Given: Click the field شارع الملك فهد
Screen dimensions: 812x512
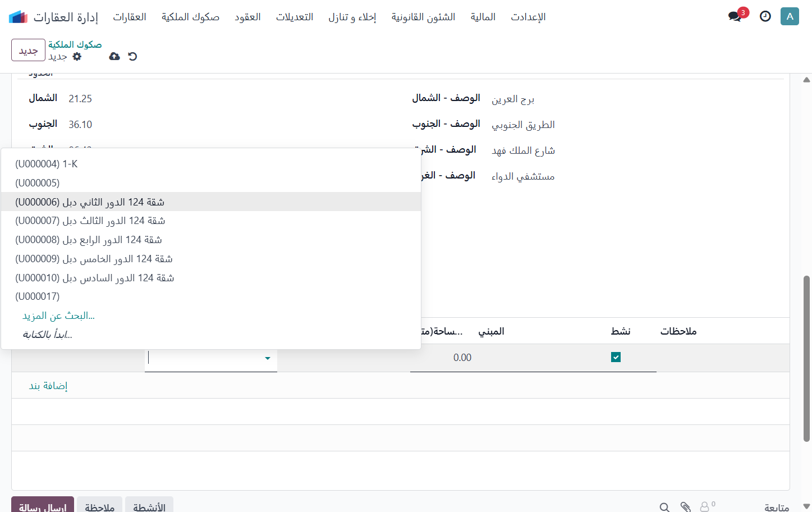Looking at the screenshot, I should coord(523,150).
